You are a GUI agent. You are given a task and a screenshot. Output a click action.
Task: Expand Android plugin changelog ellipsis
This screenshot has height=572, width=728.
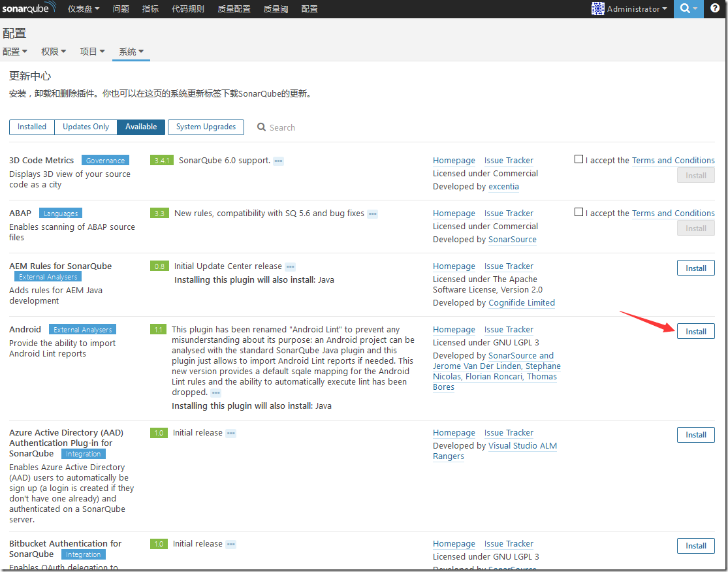(215, 393)
